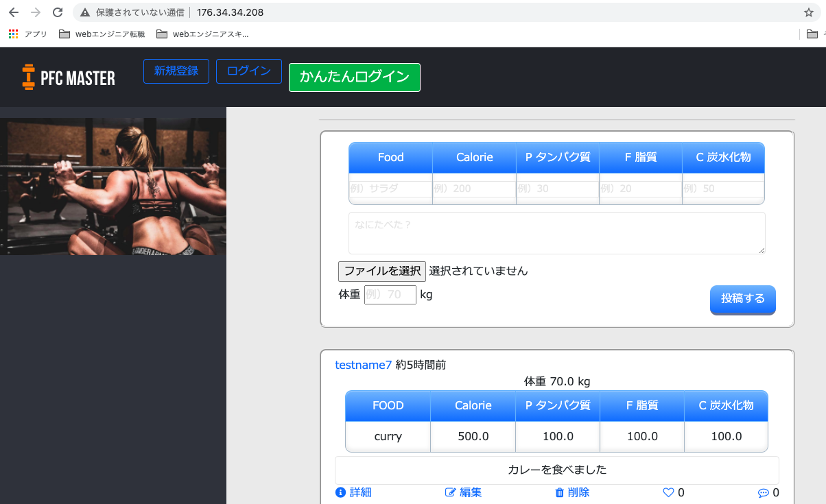
Task: Reload the page with the refresh icon
Action: click(x=58, y=12)
